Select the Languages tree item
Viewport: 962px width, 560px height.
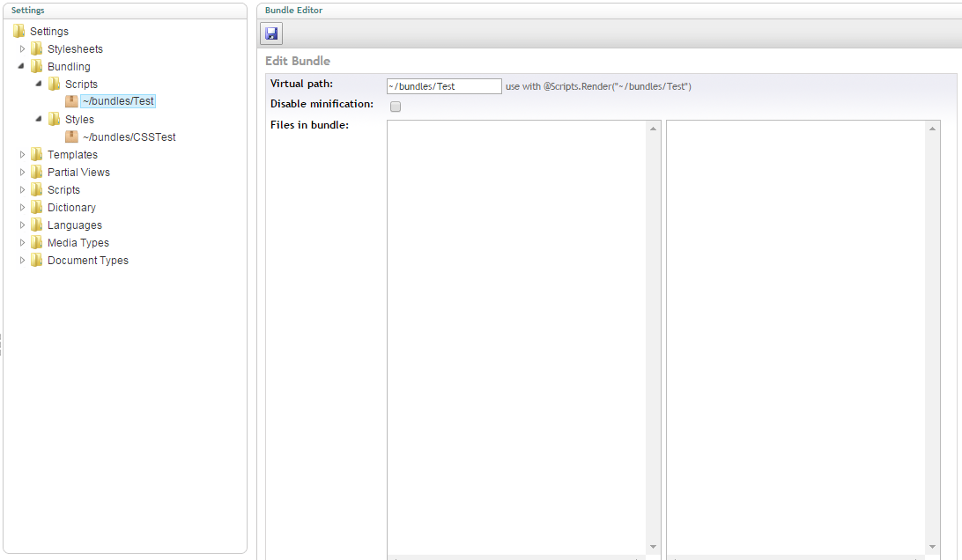tap(74, 225)
